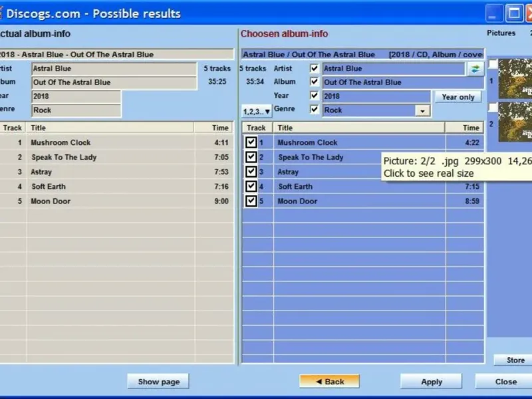This screenshot has width=532, height=399.
Task: Toggle the Artist checkbox in chosen album-info
Action: point(314,68)
